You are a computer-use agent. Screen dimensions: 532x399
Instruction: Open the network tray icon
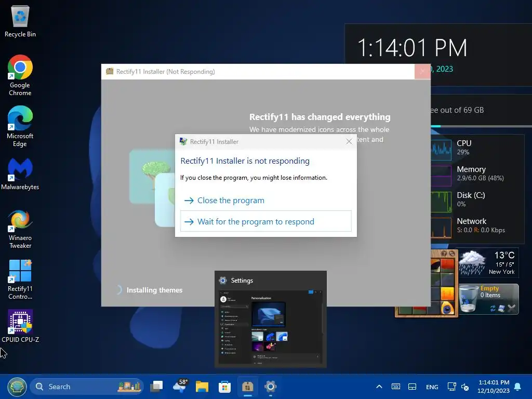pos(451,387)
